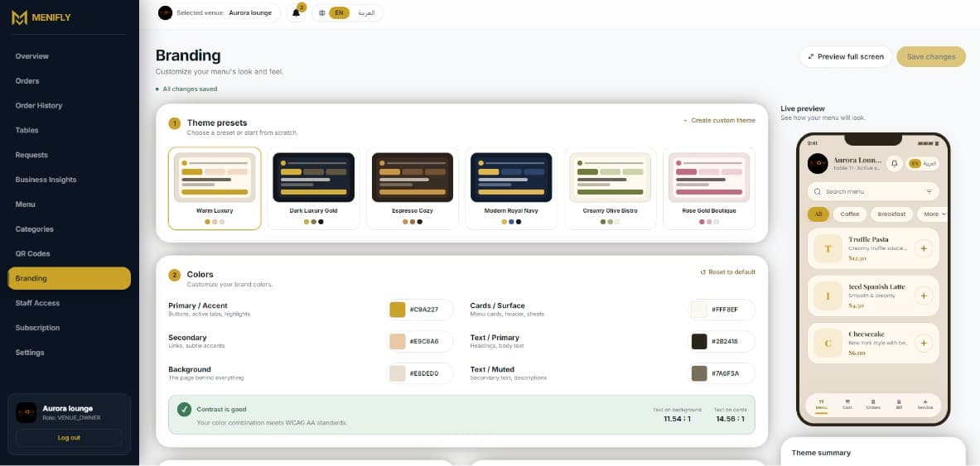The width and height of the screenshot is (980, 466).
Task: Add Truffle Pasta with plus icon
Action: (923, 248)
